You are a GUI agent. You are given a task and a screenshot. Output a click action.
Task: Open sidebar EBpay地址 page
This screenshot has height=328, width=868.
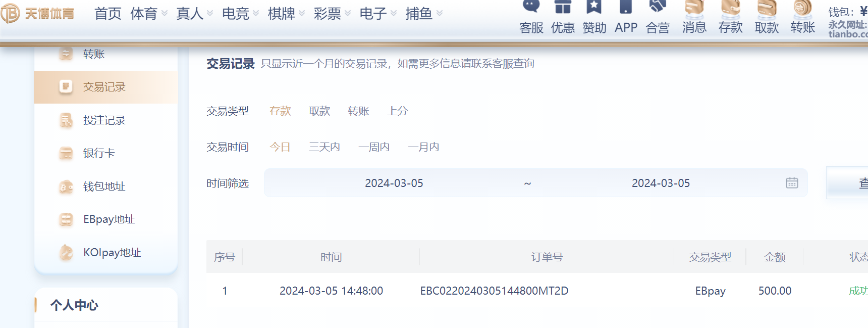tap(109, 219)
